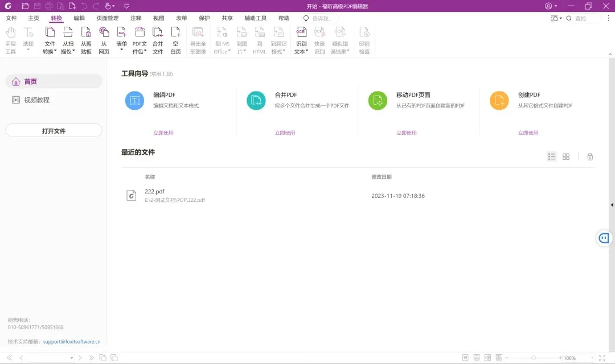This screenshot has width=615, height=364.
Task: Open 222.pdf from recent files
Action: [x=358, y=196]
